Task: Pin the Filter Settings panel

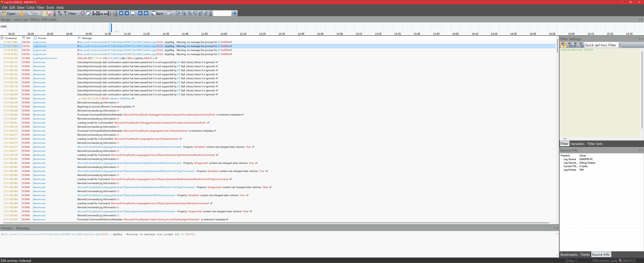Action: coord(639,39)
